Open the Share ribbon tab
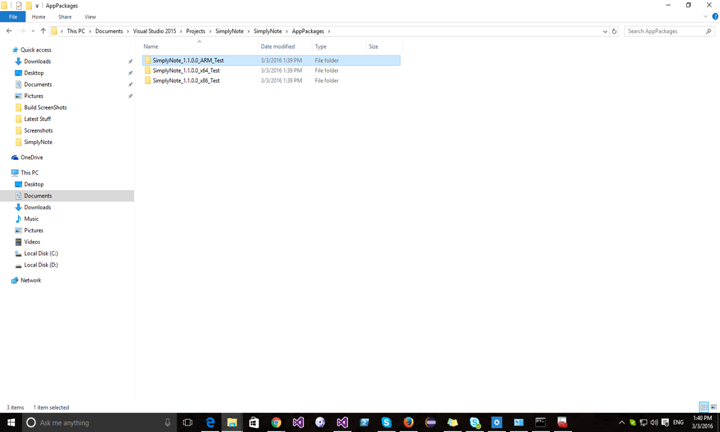The height and width of the screenshot is (432, 720). [65, 17]
